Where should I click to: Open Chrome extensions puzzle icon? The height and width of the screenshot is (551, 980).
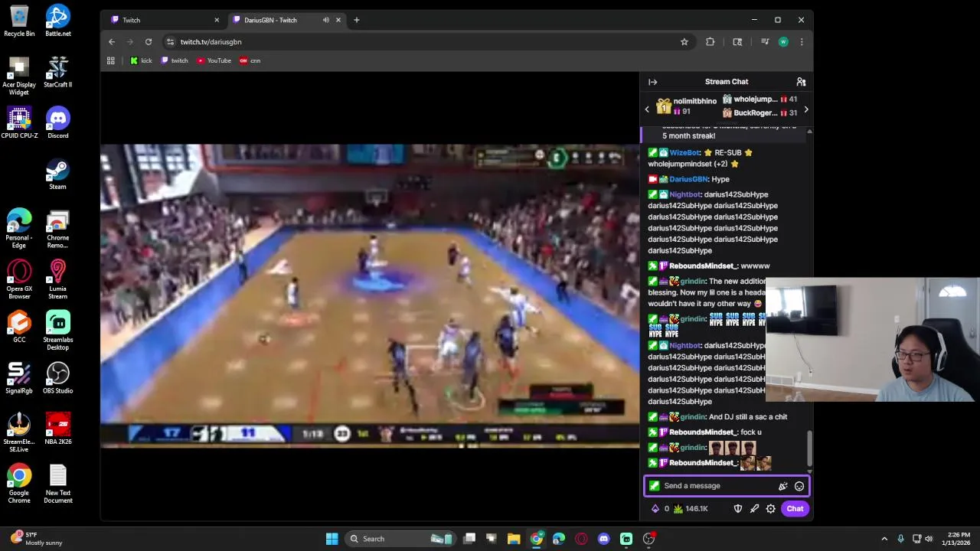(710, 42)
